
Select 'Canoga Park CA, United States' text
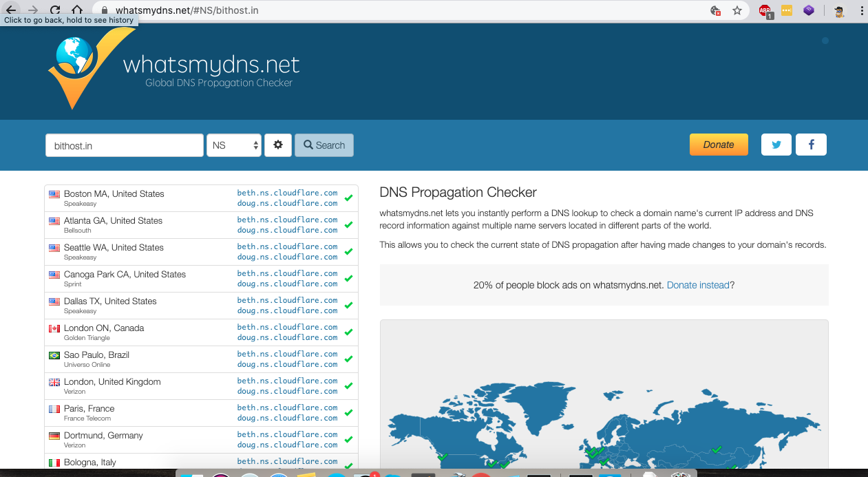click(x=125, y=275)
